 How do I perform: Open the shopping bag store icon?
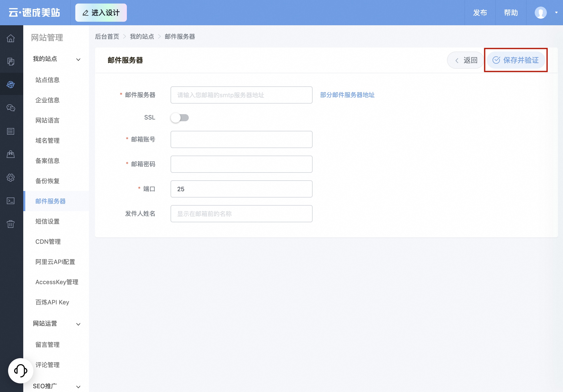[x=11, y=154]
